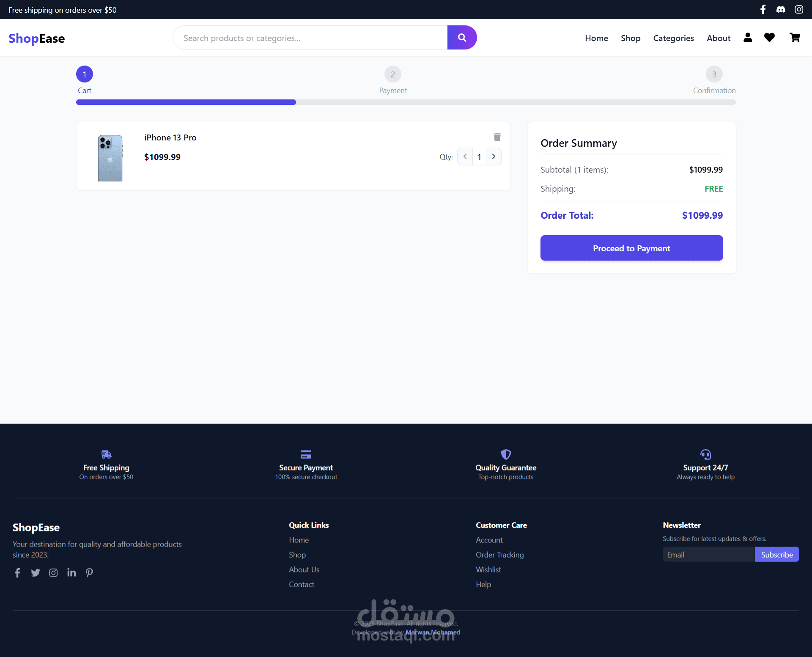Click the magnifier search button

pos(462,38)
